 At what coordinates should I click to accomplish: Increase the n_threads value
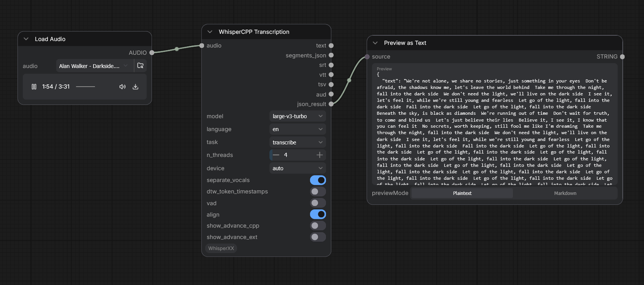pos(320,155)
